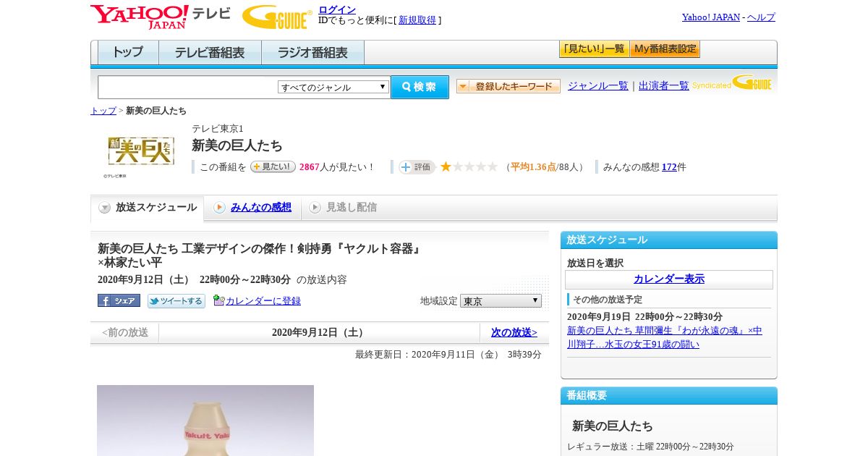Open 「見たい!」一覧 button

click(x=594, y=49)
